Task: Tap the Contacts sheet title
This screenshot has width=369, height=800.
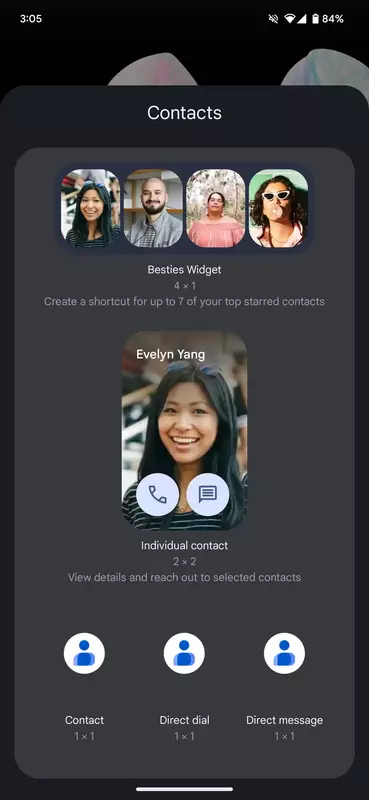Action: tap(184, 113)
